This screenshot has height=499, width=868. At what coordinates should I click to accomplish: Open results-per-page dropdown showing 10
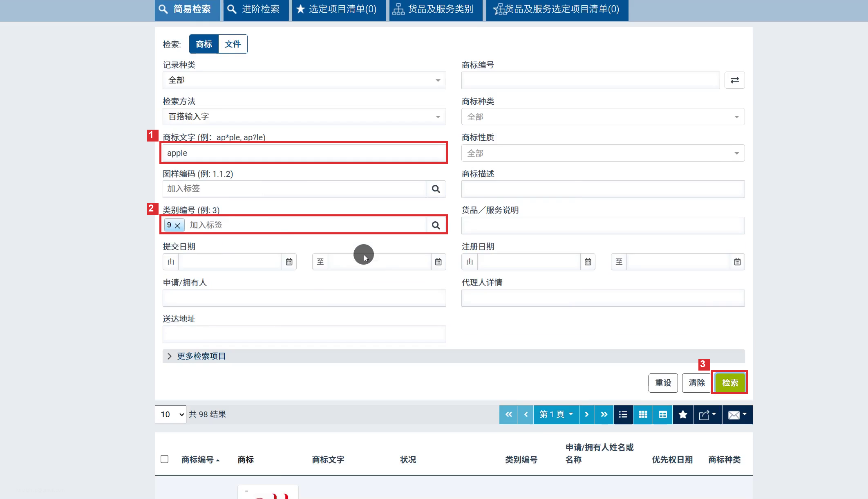(170, 414)
